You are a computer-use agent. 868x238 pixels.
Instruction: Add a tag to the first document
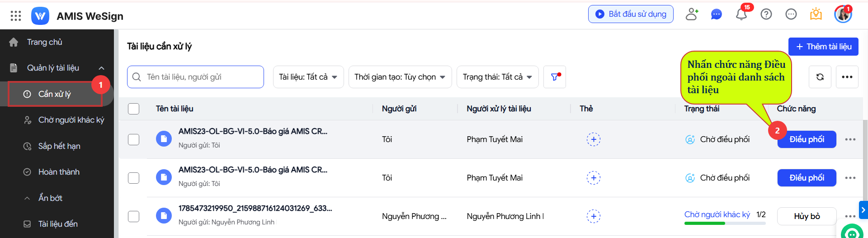[x=594, y=139]
